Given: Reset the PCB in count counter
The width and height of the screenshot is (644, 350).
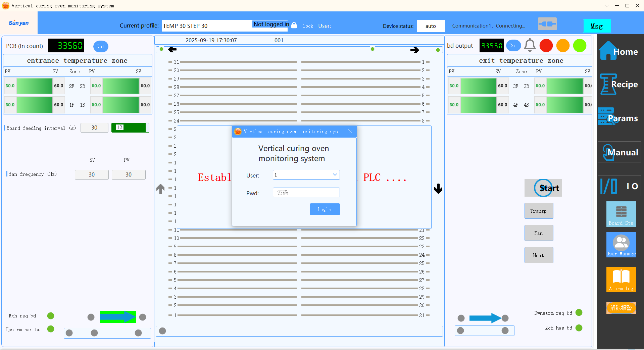Looking at the screenshot, I should coord(100,47).
